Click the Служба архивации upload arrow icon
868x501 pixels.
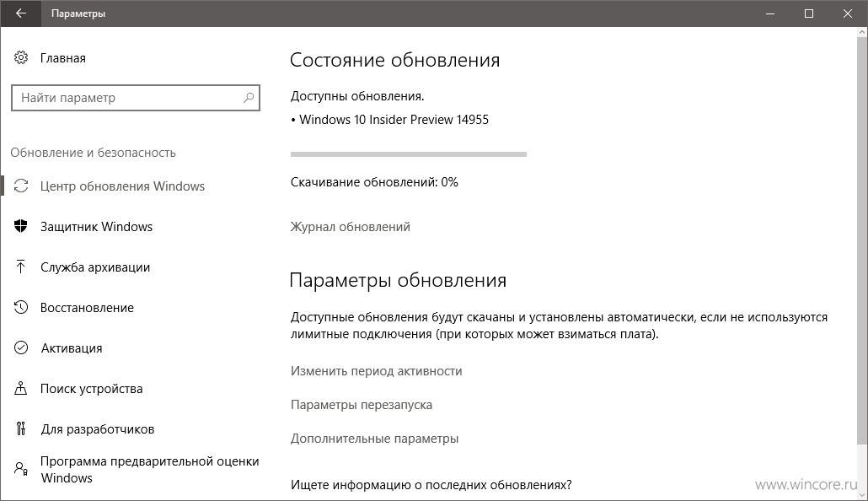pos(21,267)
